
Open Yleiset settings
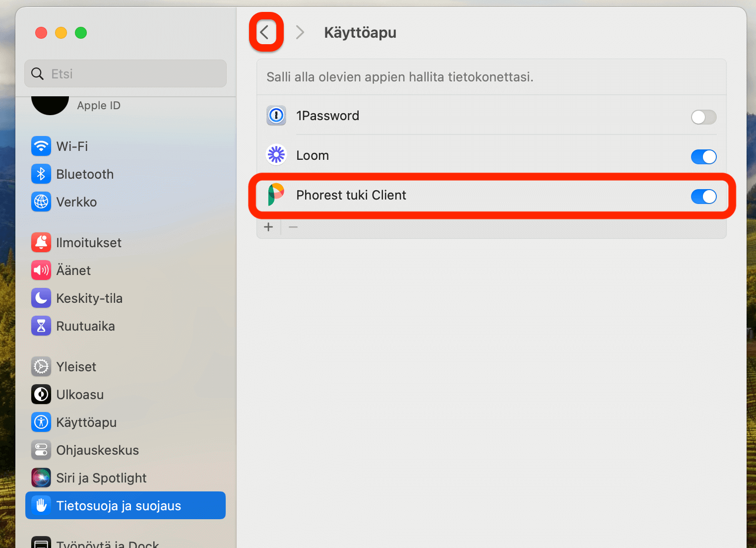(x=76, y=367)
